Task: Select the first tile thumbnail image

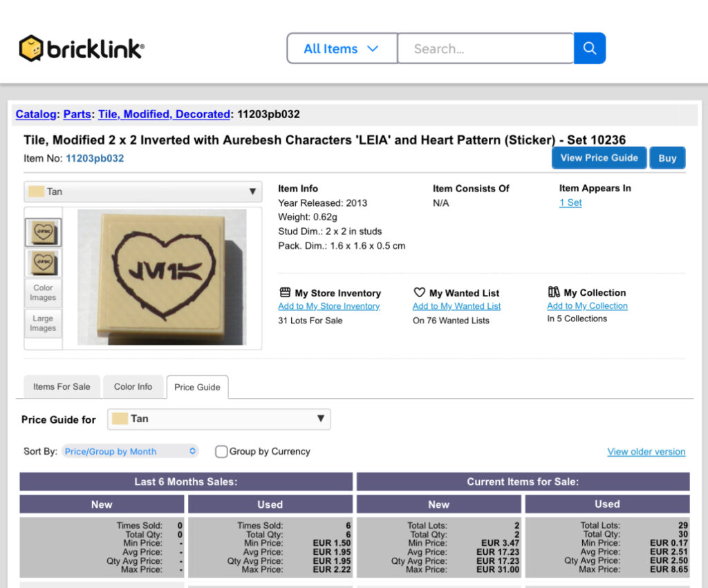Action: 43,232
